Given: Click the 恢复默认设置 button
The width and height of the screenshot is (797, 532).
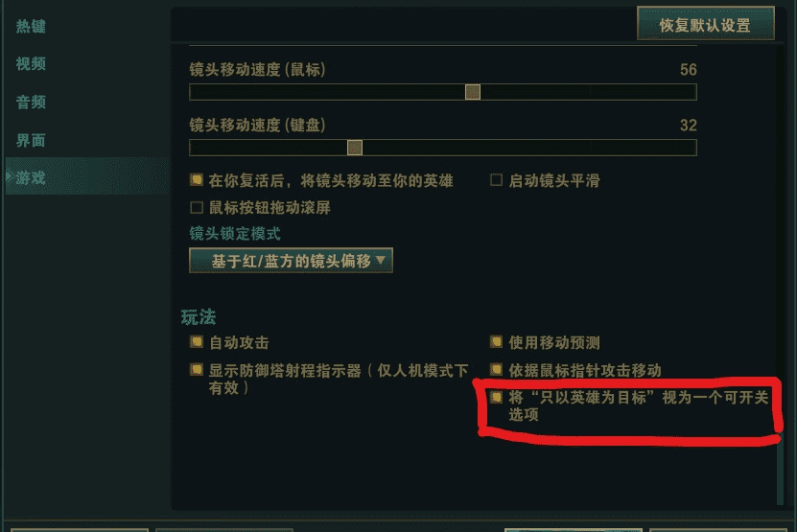Looking at the screenshot, I should 706,24.
